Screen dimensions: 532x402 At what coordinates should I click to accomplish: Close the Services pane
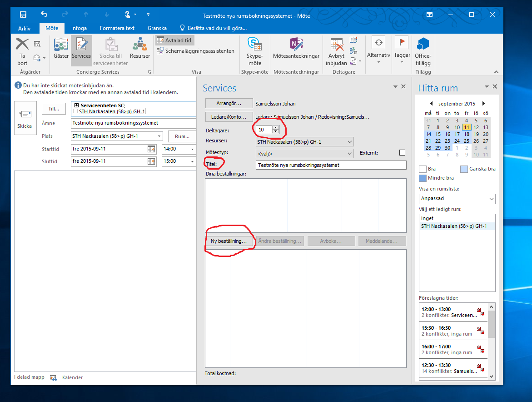[x=403, y=86]
